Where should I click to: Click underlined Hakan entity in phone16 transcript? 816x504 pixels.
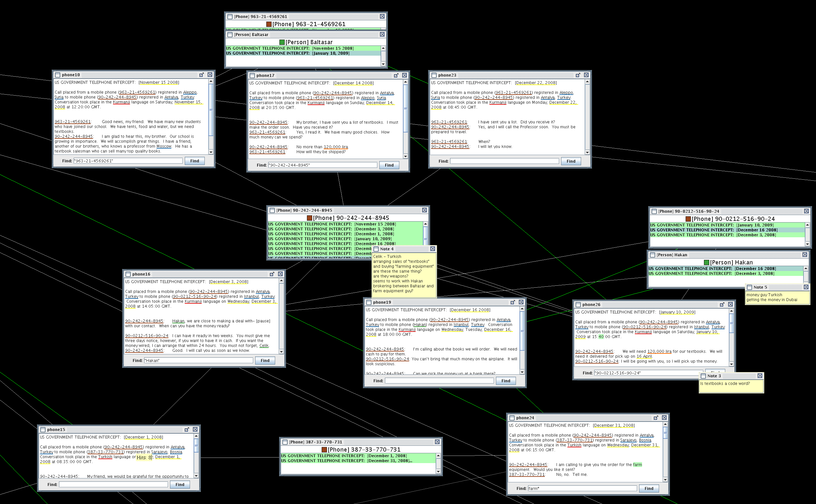point(178,321)
